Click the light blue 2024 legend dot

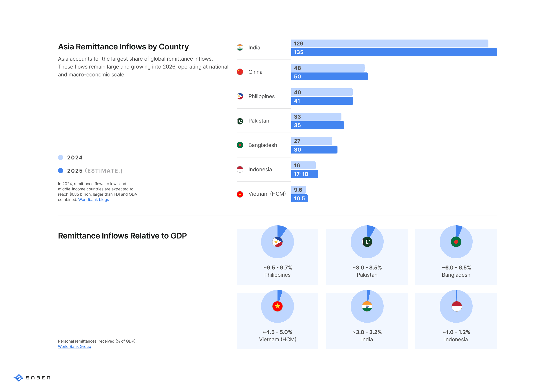61,158
